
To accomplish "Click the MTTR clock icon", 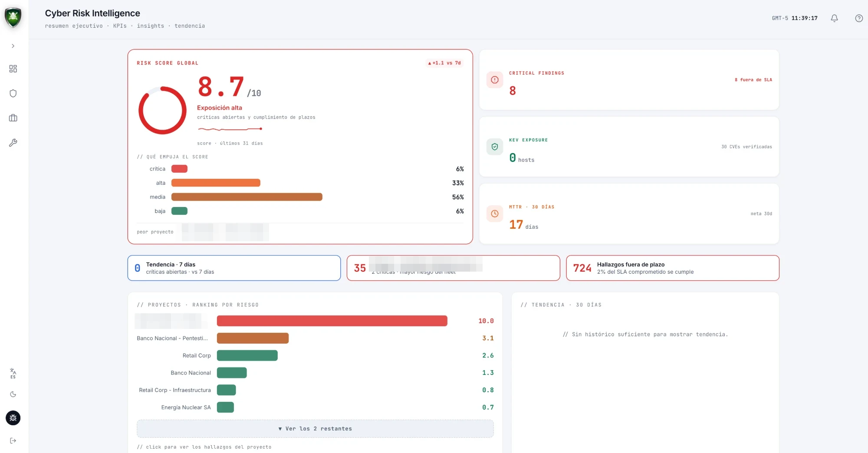I will point(495,213).
